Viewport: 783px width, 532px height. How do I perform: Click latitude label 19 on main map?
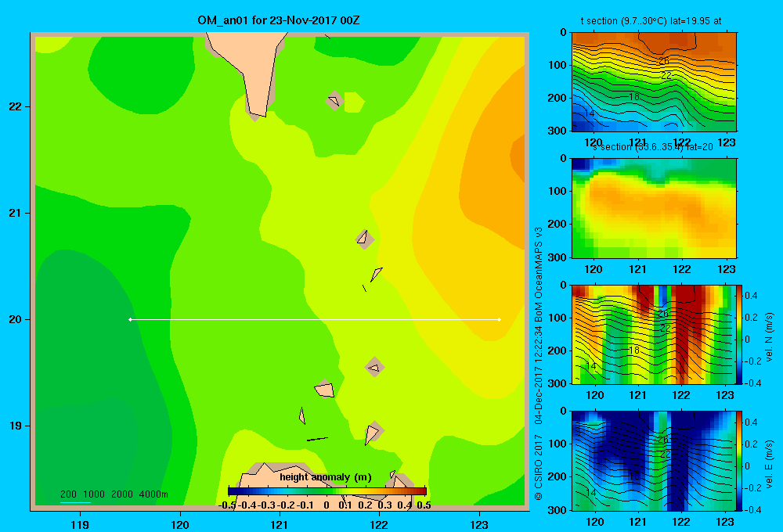click(x=16, y=426)
